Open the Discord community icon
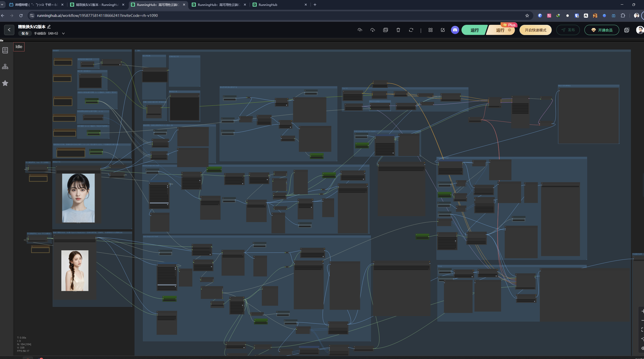Screen dimensions: 644x359 (x=455, y=30)
